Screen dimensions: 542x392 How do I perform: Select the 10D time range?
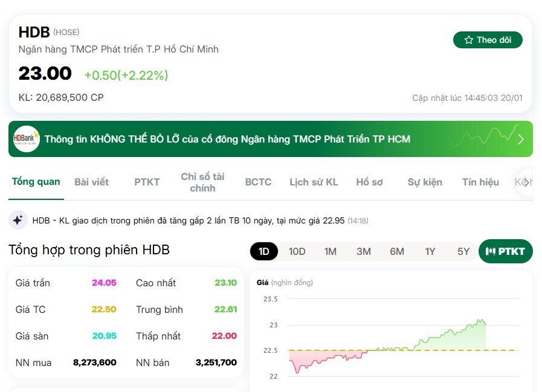(x=297, y=251)
